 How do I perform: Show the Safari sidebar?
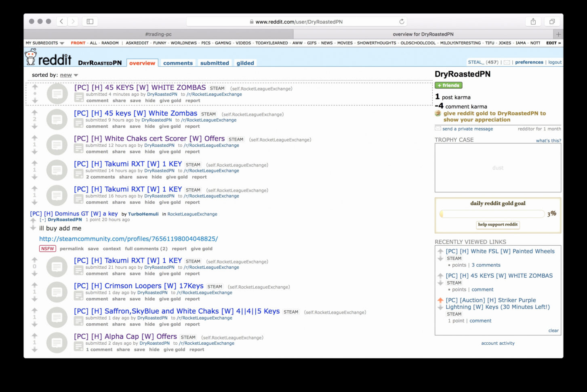[90, 21]
